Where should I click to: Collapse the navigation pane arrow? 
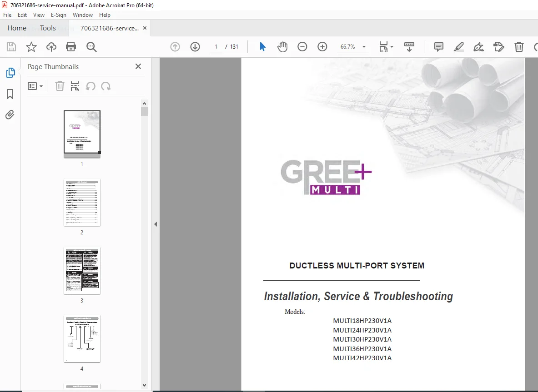pyautogui.click(x=156, y=224)
